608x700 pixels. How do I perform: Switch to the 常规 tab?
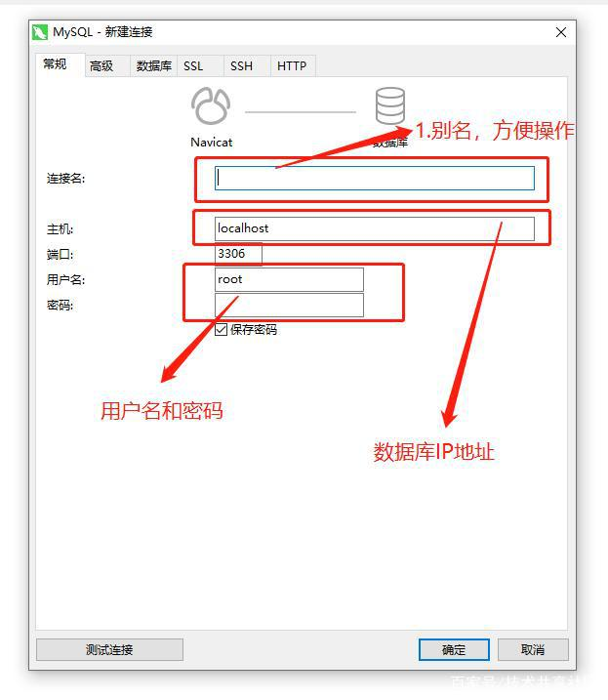pos(56,64)
